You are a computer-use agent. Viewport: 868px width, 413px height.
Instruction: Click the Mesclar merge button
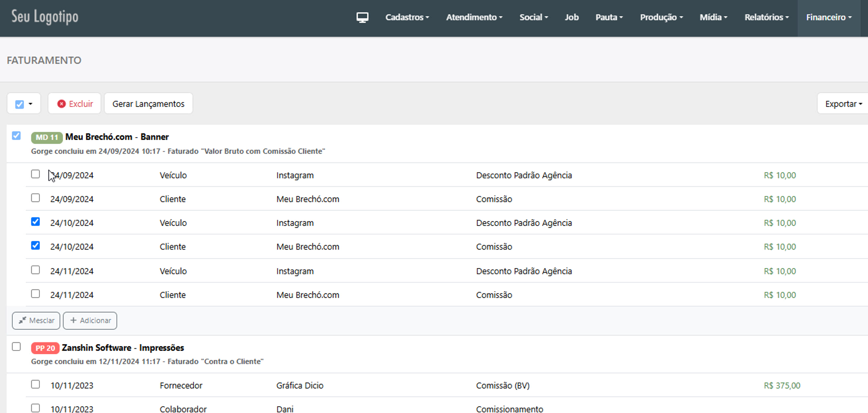coord(36,321)
